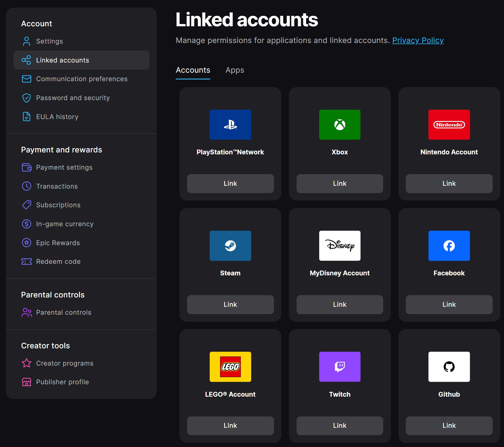The width and height of the screenshot is (504, 447).
Task: Click the purple Twitch logo icon
Action: coord(340,367)
